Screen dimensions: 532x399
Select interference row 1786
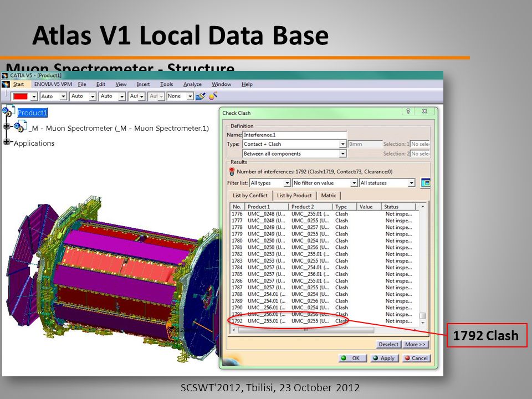324,281
